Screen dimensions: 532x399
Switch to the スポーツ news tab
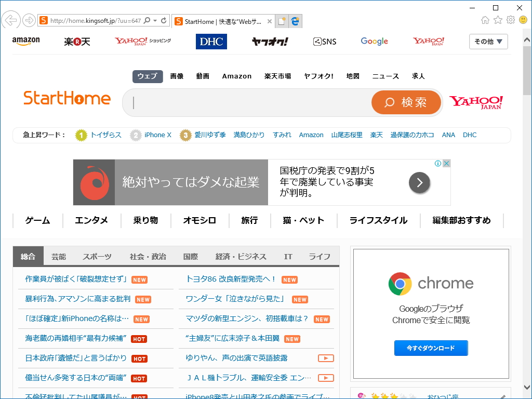pos(98,256)
